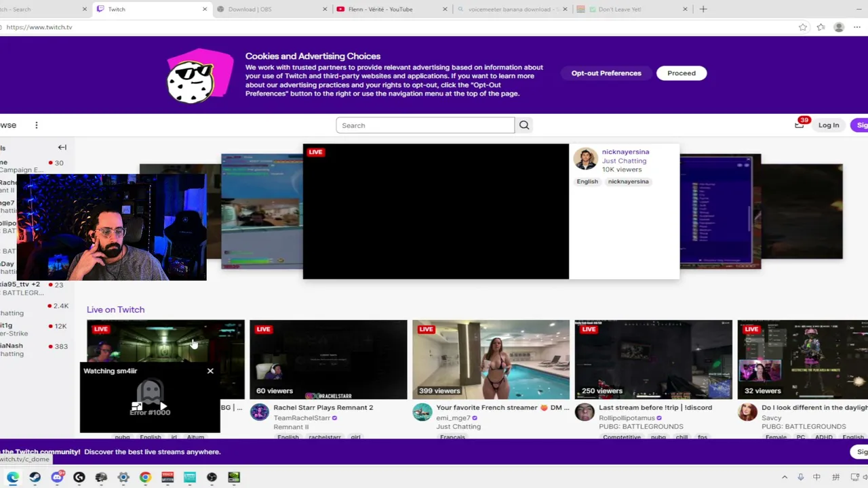This screenshot has width=868, height=488.
Task: Open the browser profile icon
Action: [839, 27]
